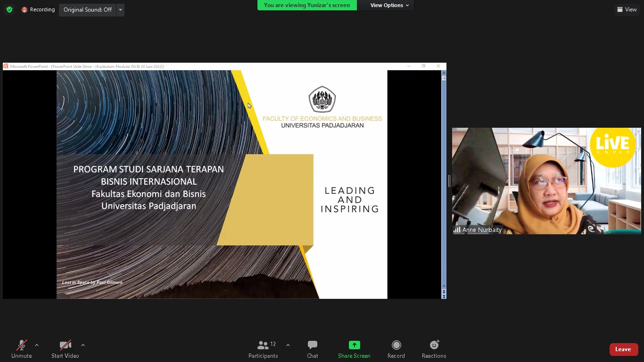Click the View layout button

[x=627, y=9]
